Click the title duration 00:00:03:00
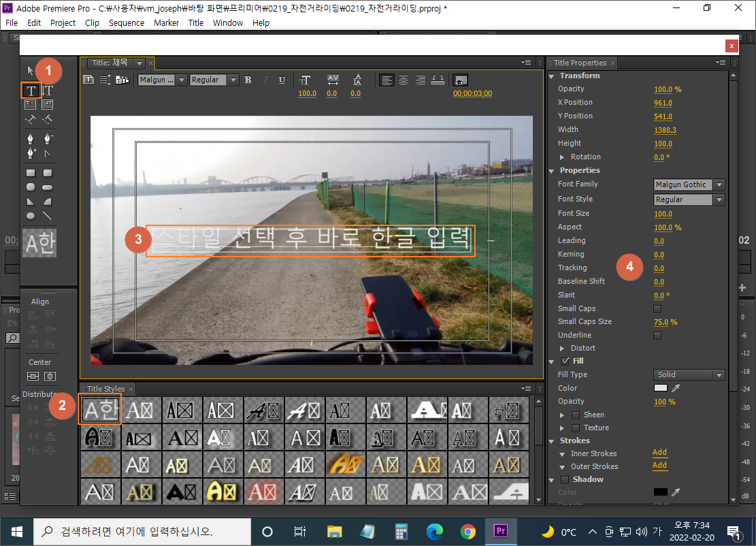756x546 pixels. coord(472,93)
